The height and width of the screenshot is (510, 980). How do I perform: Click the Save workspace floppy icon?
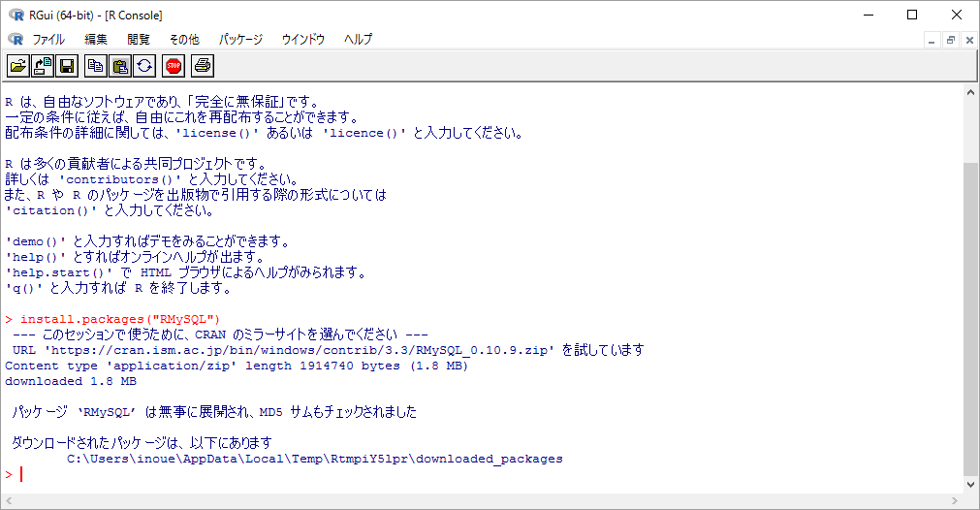pos(67,66)
